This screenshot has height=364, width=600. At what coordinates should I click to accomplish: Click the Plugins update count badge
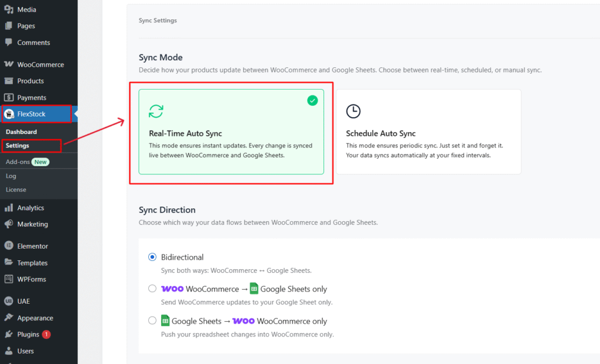[46, 334]
